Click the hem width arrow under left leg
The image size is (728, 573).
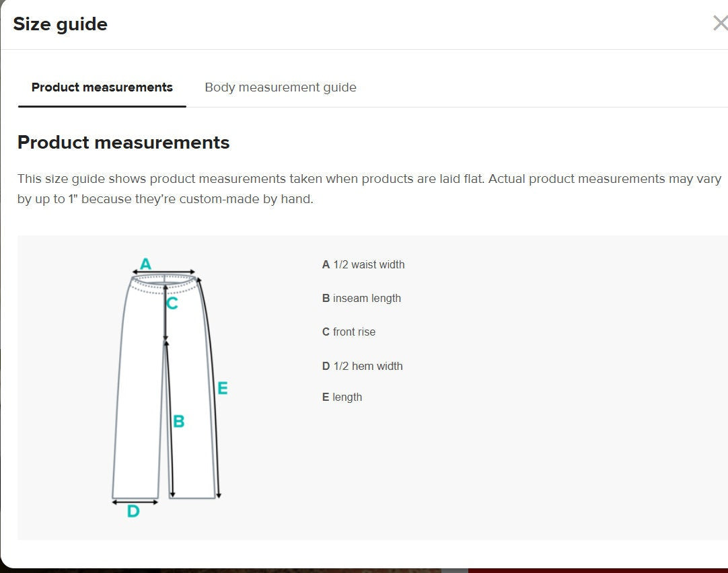click(135, 501)
